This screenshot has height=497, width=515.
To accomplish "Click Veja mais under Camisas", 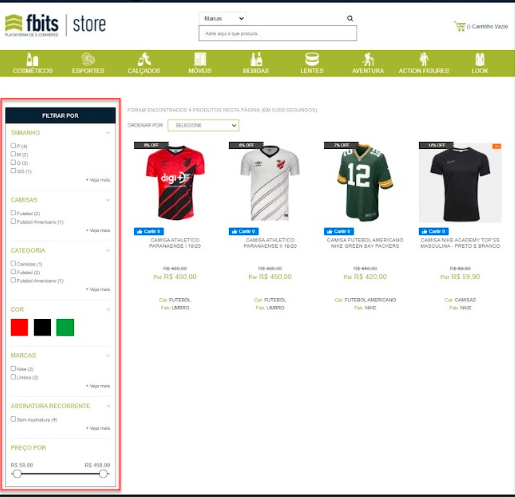I will coord(98,230).
